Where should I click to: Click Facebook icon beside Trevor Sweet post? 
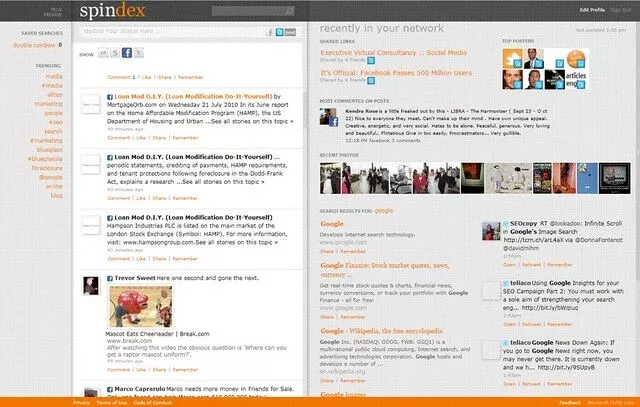click(110, 278)
